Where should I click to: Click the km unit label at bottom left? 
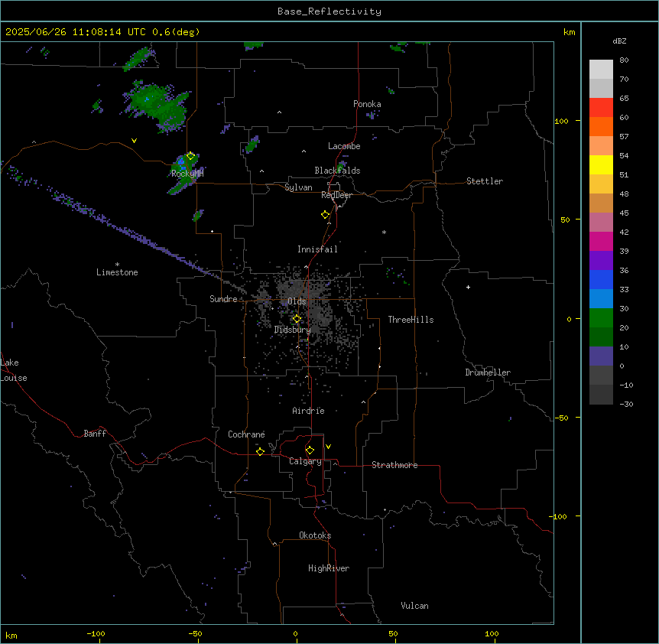11,635
